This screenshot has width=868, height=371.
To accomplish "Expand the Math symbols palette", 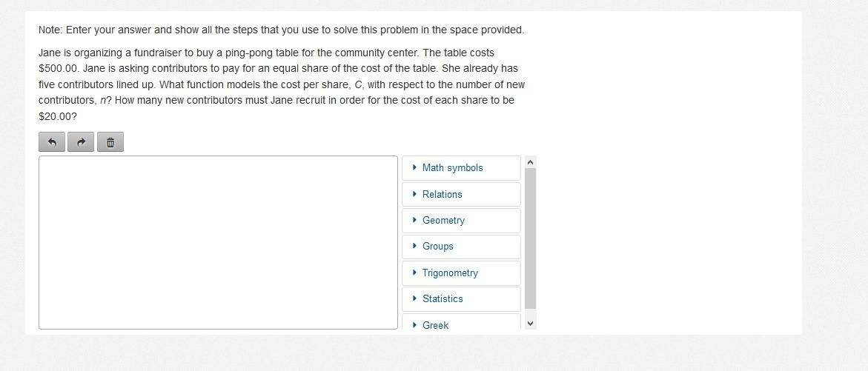I will point(452,168).
